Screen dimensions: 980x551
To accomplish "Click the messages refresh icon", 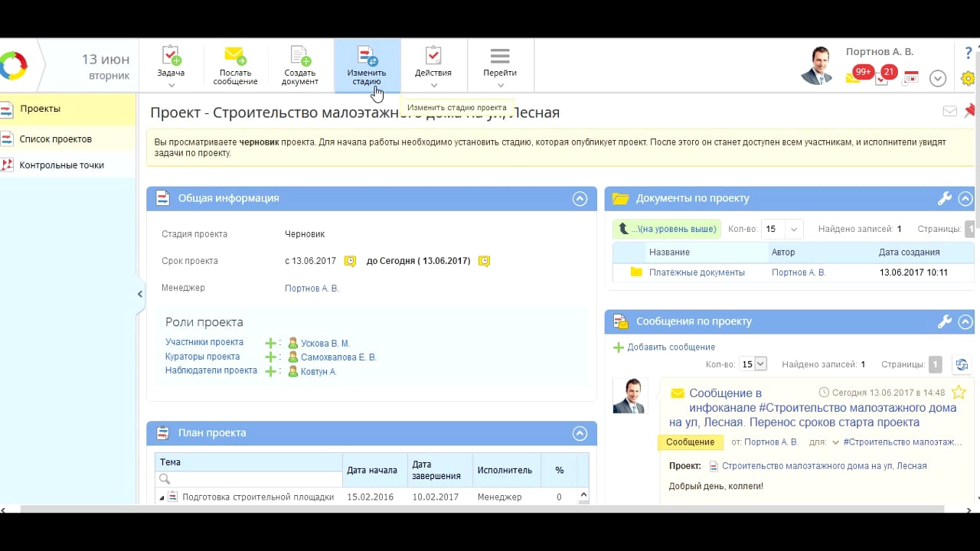I will pyautogui.click(x=962, y=364).
